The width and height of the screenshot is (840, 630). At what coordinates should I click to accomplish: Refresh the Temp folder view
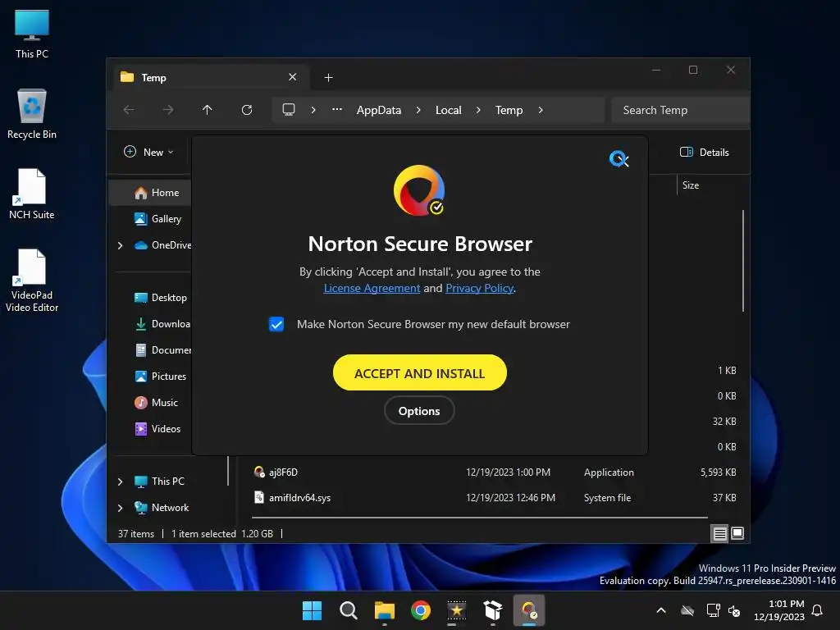[x=247, y=110]
